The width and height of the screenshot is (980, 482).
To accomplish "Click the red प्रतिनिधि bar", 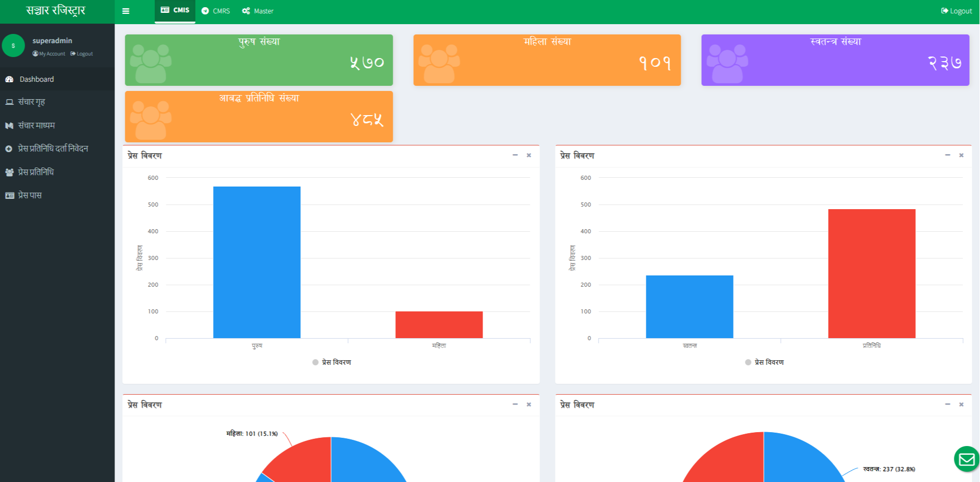I will tap(872, 273).
